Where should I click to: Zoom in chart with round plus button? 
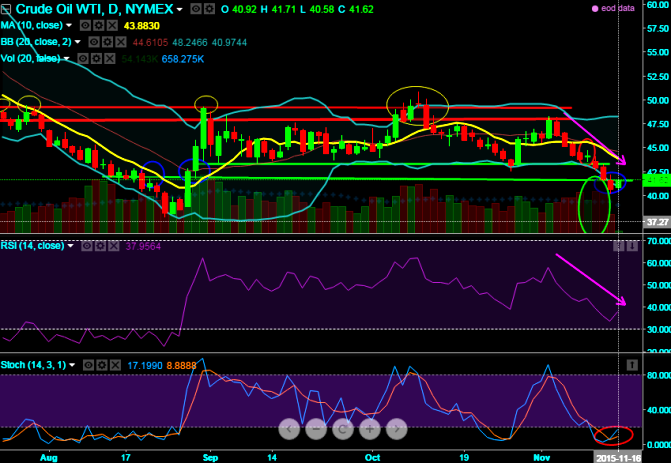click(x=370, y=429)
